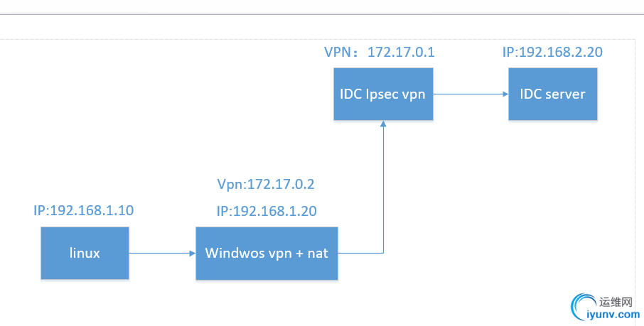The height and width of the screenshot is (326, 644).
Task: Click the arrowhead touching the IDC server box
Action: 504,94
